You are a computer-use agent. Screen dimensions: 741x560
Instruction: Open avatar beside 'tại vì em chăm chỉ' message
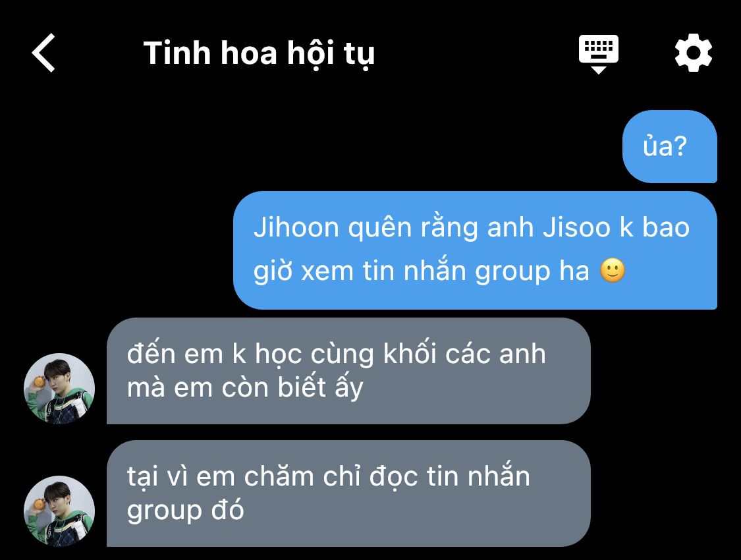59,511
